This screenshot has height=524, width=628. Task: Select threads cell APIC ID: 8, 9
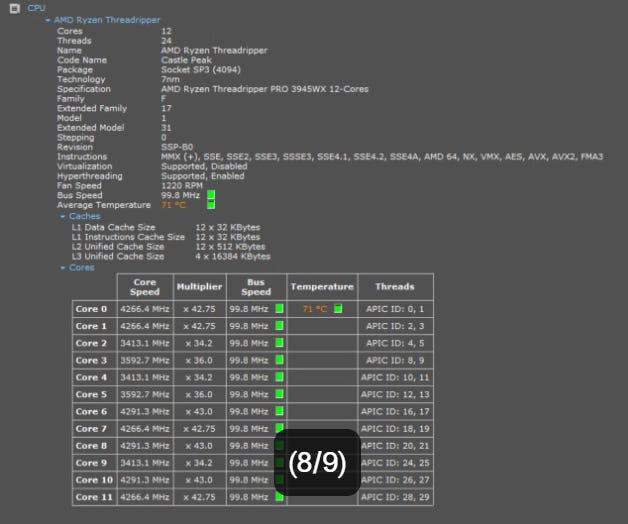[395, 360]
